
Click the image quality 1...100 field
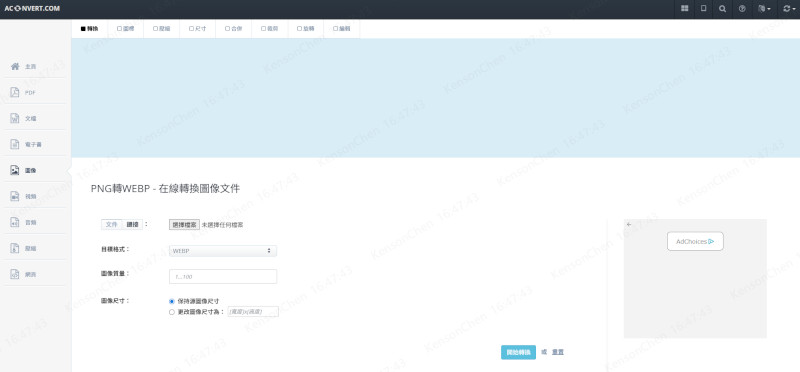[223, 277]
